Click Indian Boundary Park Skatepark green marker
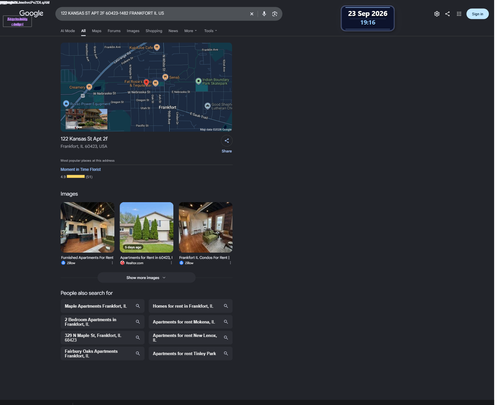 pos(198,81)
